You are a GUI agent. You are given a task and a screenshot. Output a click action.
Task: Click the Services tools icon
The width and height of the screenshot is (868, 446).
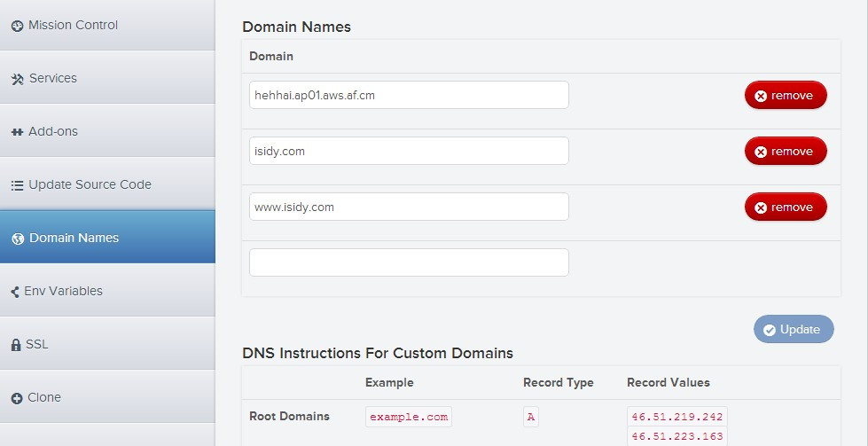click(x=17, y=79)
